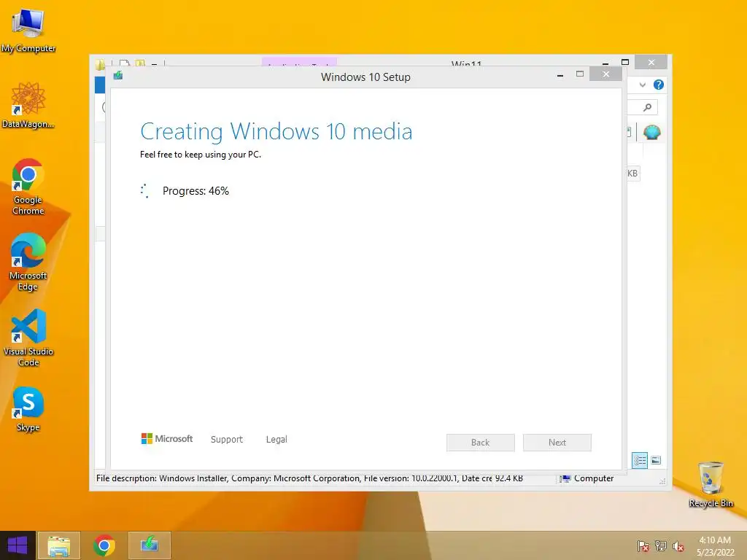Launch Google Chrome from the desktop
Viewport: 747px width, 560px height.
point(28,186)
